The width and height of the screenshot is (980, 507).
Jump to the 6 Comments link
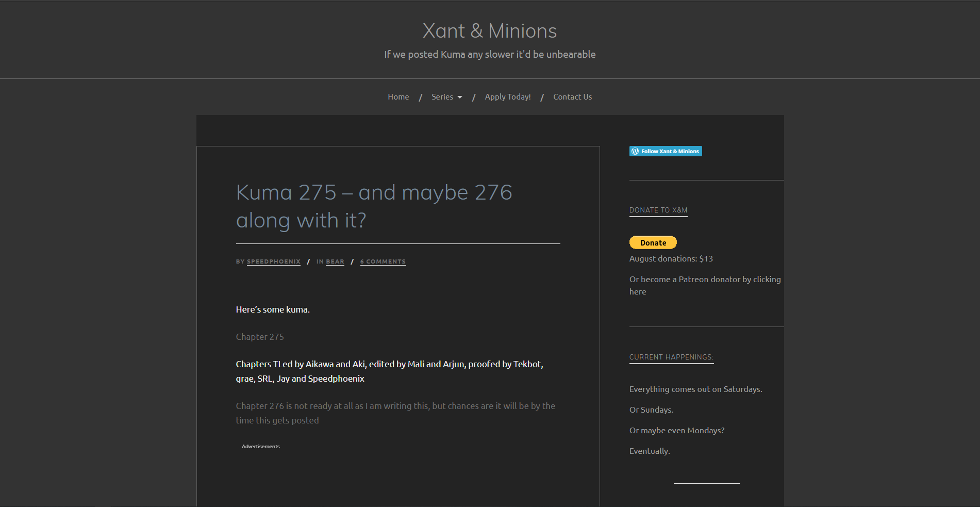click(383, 261)
